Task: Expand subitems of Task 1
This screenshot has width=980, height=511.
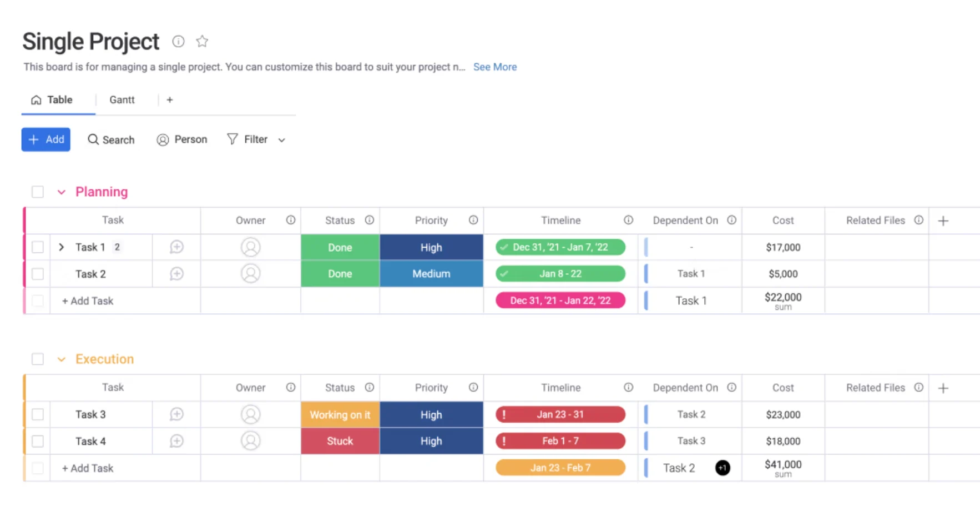Action: point(62,247)
